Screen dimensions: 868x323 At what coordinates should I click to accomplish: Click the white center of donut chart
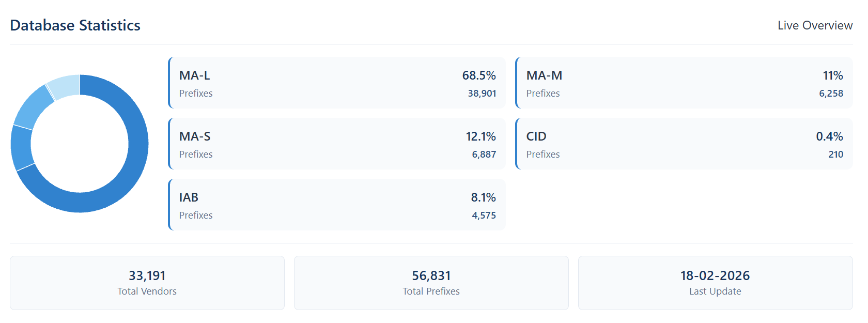(x=80, y=144)
